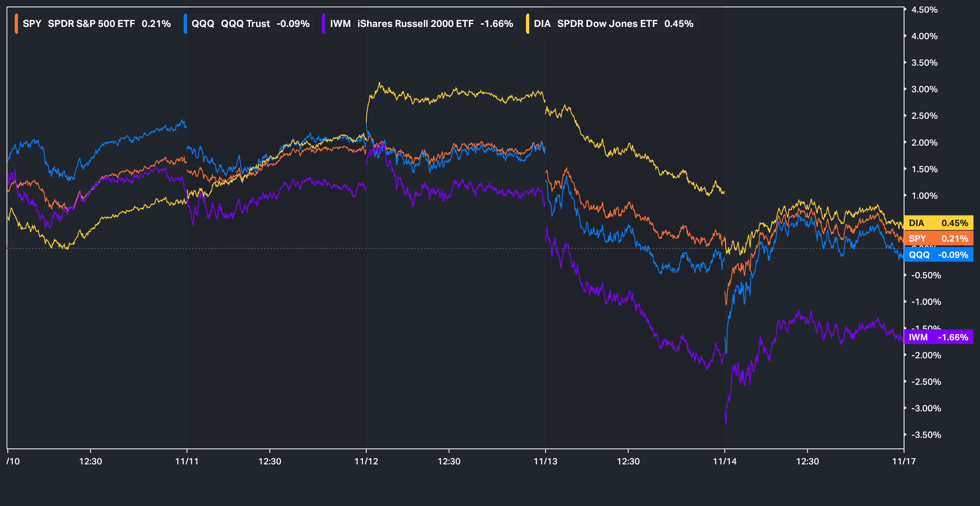Click the 11/13 date marker
The image size is (980, 506).
(546, 462)
